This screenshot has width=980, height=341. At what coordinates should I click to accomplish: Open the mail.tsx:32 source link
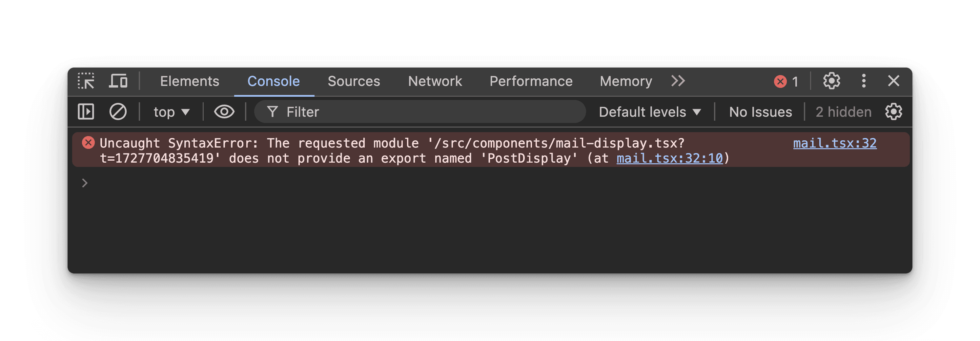point(835,143)
